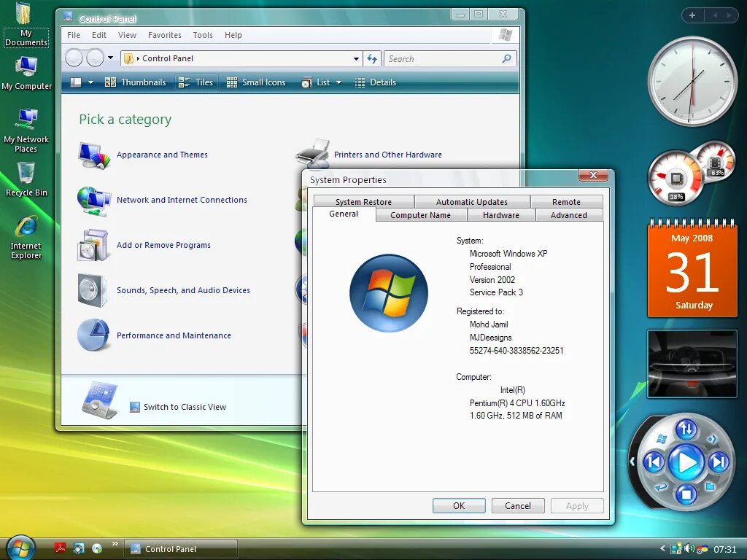Stop playback on the media gadget
Image resolution: width=747 pixels, height=560 pixels.
686,494
